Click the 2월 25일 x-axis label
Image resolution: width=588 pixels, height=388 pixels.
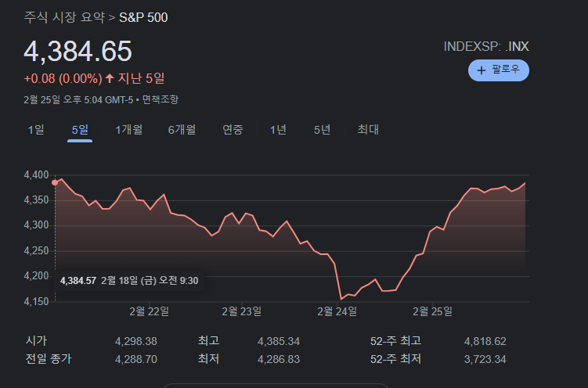tap(432, 311)
